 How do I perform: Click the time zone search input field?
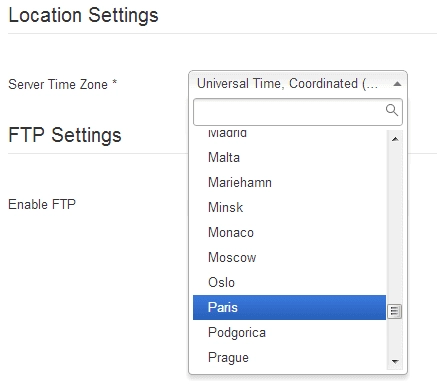click(298, 112)
